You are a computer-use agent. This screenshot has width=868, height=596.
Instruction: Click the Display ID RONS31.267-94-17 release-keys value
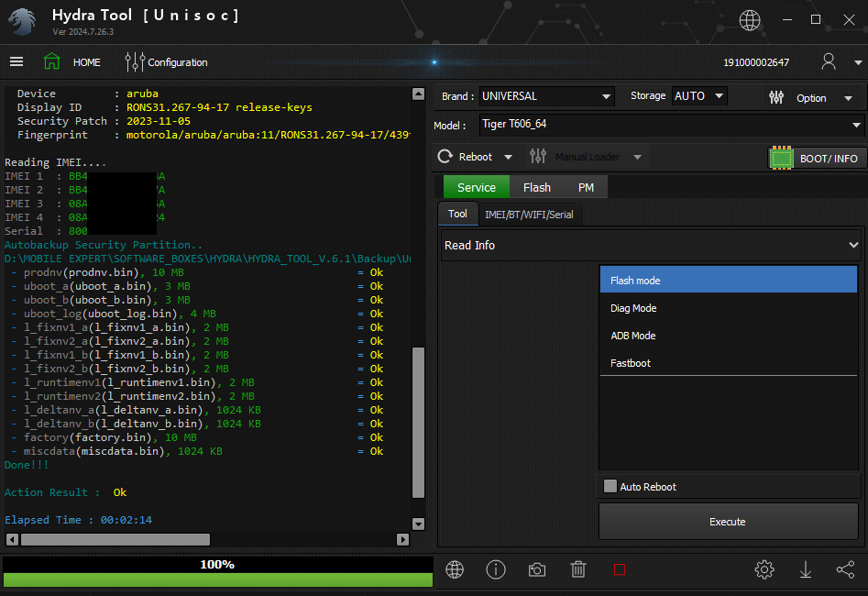[219, 107]
